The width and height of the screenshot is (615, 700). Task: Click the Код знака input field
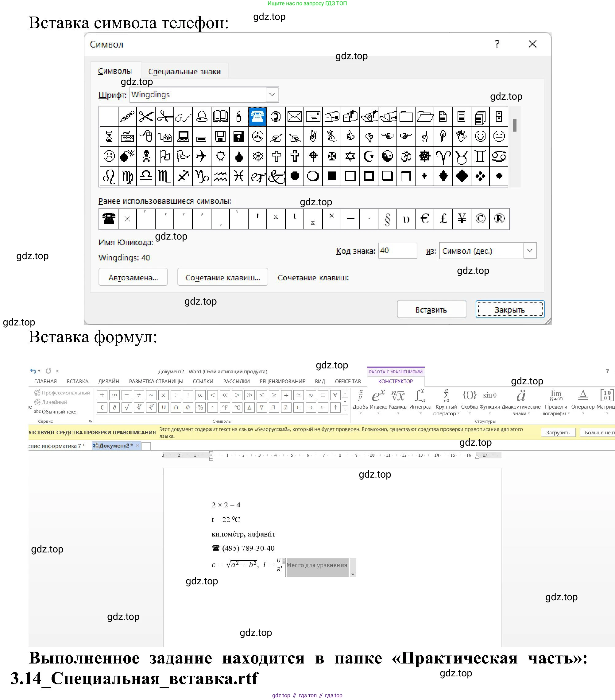click(397, 251)
